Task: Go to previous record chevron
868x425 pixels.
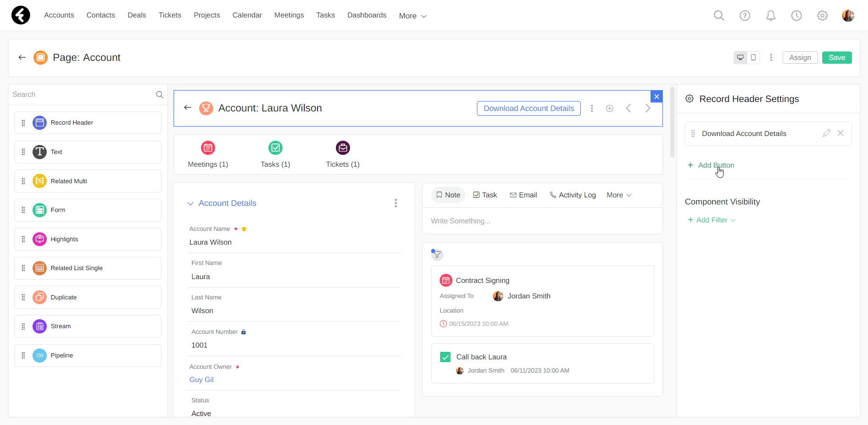Action: pyautogui.click(x=628, y=109)
